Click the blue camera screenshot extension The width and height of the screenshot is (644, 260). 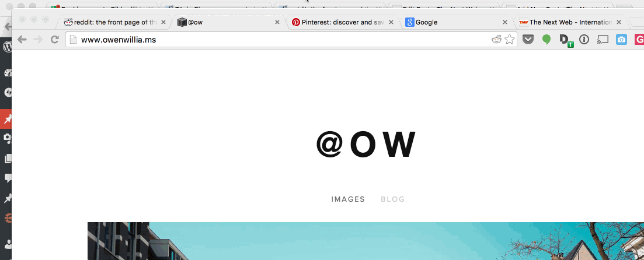click(621, 40)
